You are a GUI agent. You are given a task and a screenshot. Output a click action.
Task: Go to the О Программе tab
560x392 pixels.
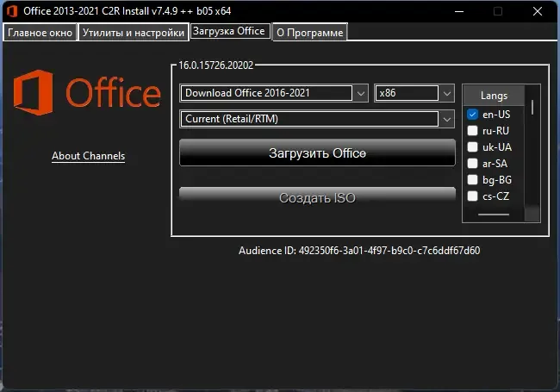(x=309, y=33)
